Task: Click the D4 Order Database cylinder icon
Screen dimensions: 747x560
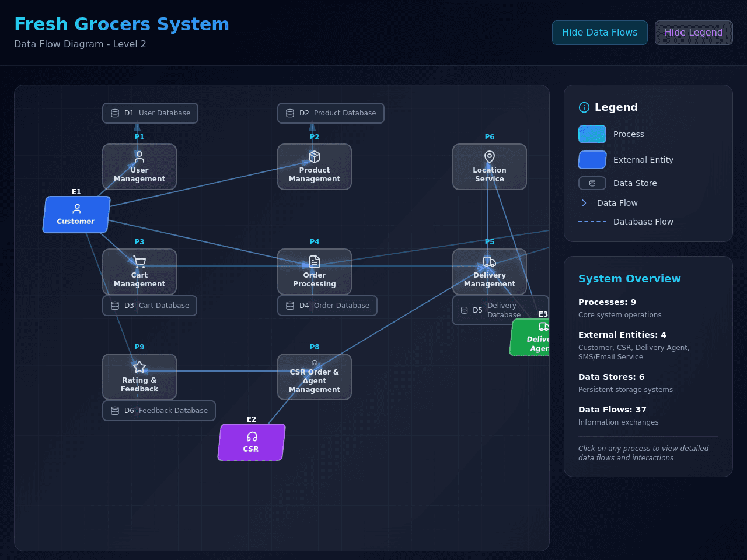Action: click(290, 306)
